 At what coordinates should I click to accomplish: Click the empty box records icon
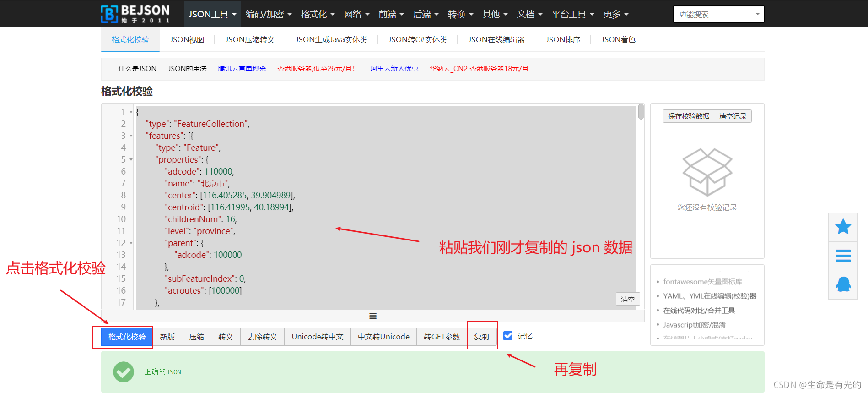coord(707,172)
